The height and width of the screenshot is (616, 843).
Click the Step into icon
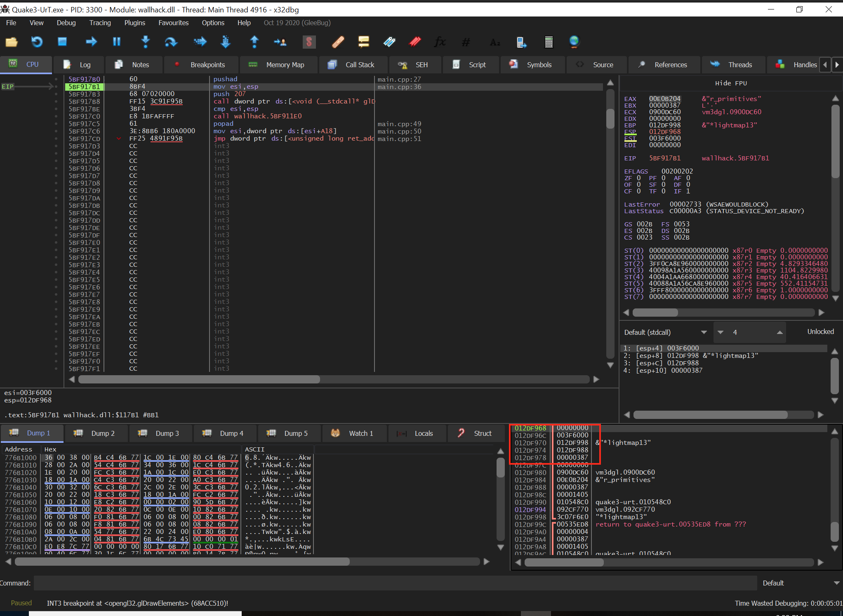click(146, 42)
